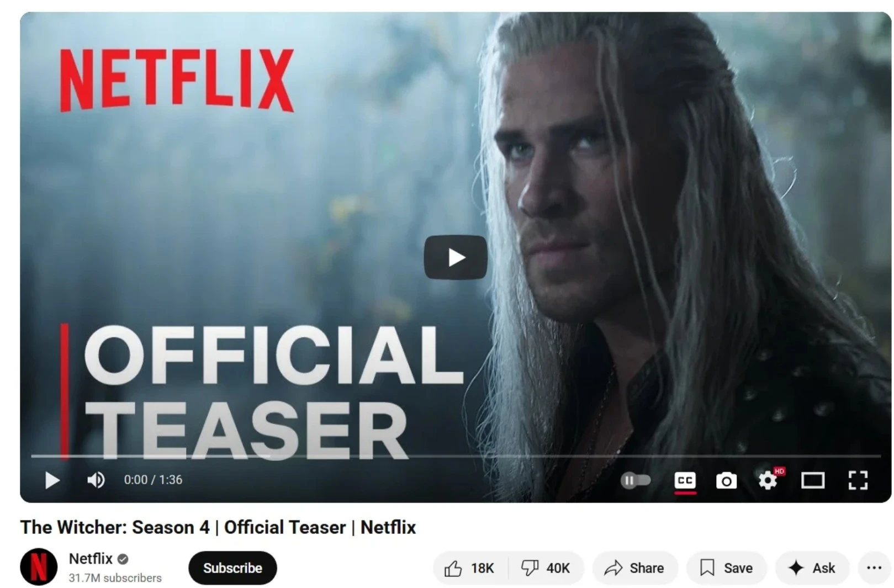Open the Ask AI assistant button
894x588 pixels.
[812, 568]
